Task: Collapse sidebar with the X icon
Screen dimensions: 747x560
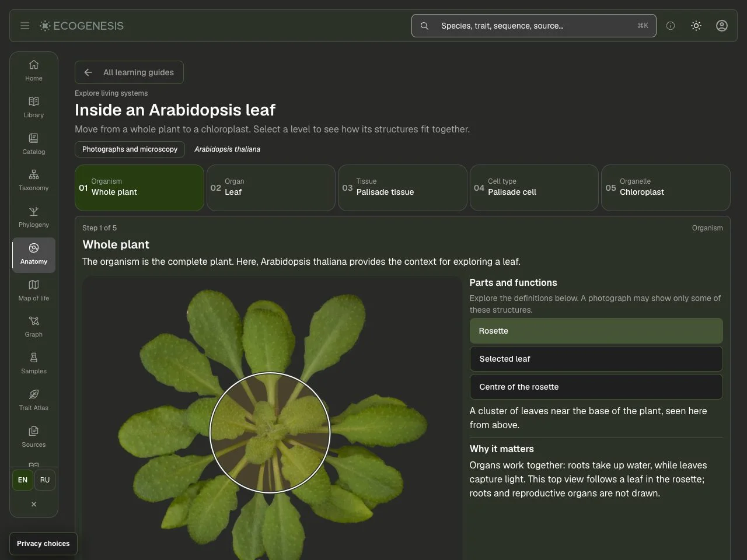Action: pyautogui.click(x=34, y=504)
